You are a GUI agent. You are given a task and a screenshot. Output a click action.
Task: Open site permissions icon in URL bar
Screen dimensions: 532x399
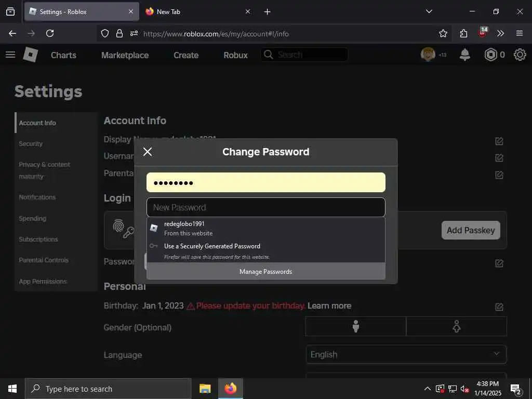click(x=134, y=33)
